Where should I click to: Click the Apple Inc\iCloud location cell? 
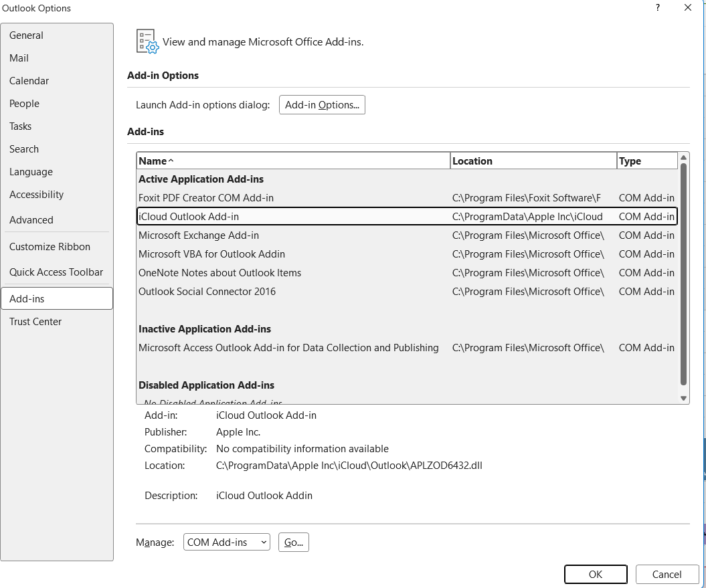click(x=527, y=217)
